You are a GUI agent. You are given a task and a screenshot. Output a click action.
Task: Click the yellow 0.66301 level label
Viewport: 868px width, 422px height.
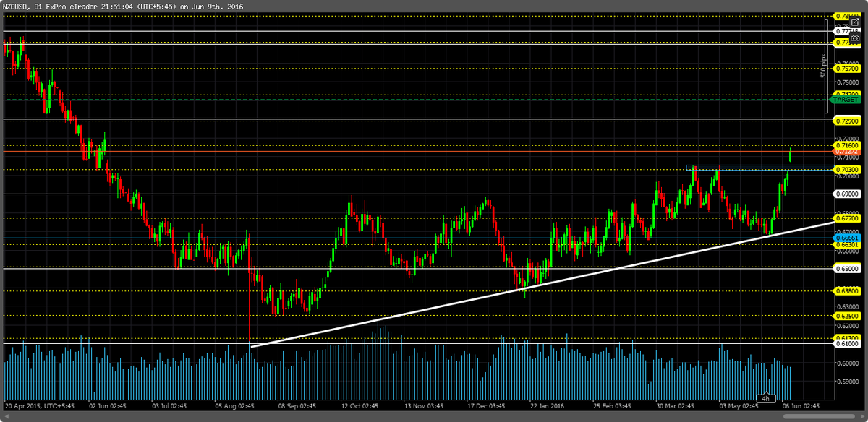[847, 245]
